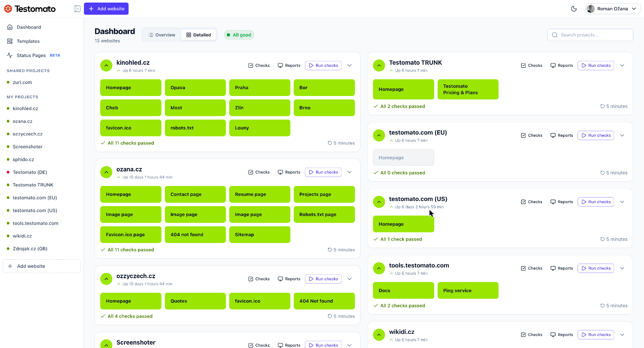The height and width of the screenshot is (348, 644).
Task: Open Checks for kinohled.cz
Action: pos(259,66)
